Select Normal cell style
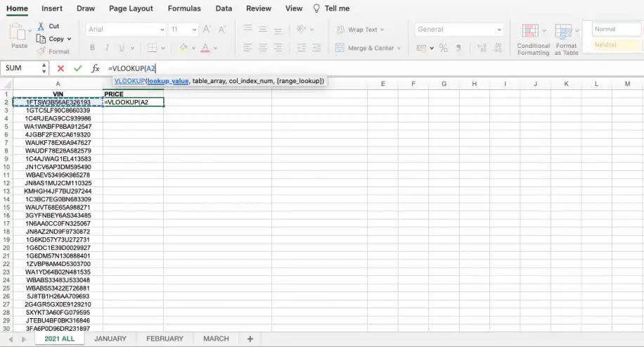The width and height of the screenshot is (644, 347). point(616,29)
